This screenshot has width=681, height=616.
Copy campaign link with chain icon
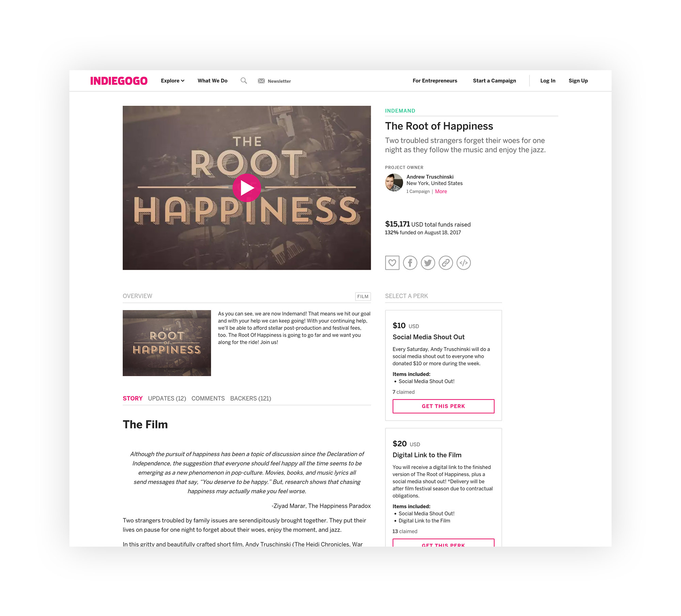click(x=446, y=263)
